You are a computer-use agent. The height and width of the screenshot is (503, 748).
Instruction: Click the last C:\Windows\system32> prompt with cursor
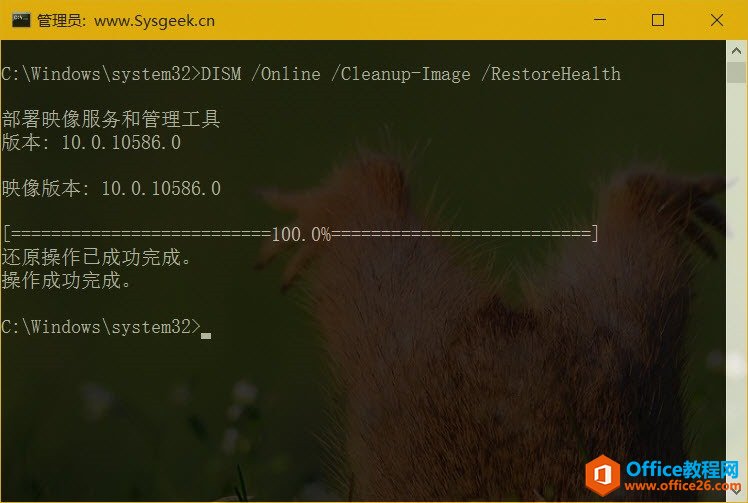106,327
